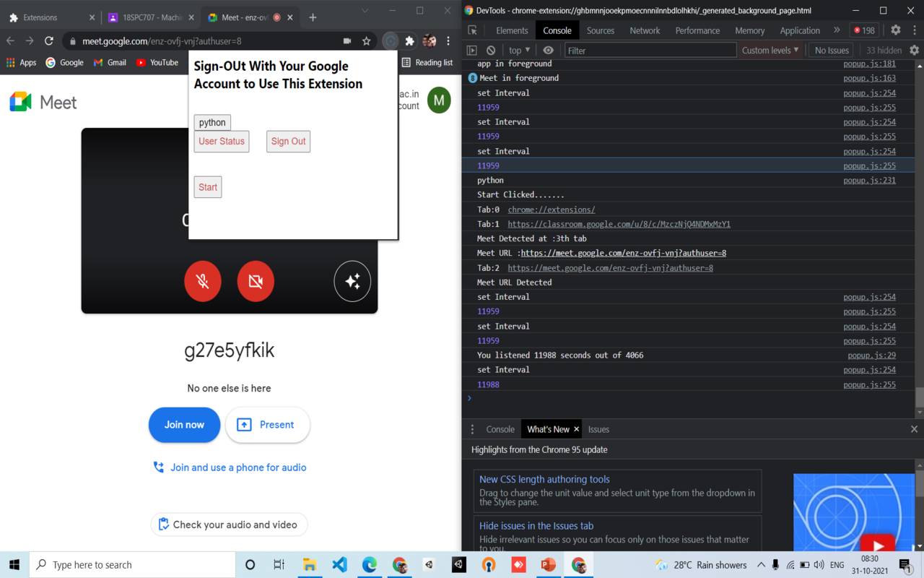Open camera permission icon in address bar
Image resolution: width=924 pixels, height=578 pixels.
[347, 41]
